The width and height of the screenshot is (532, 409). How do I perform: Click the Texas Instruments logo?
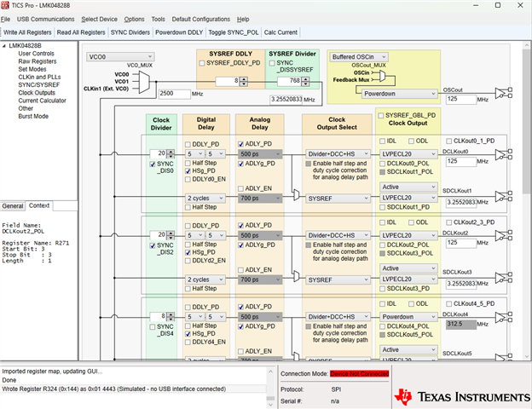pos(462,397)
